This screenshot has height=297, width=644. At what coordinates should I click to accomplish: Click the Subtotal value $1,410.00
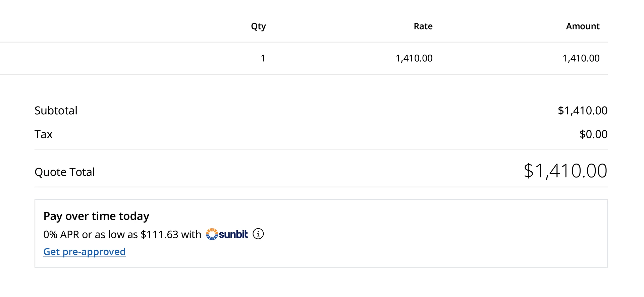tap(582, 111)
